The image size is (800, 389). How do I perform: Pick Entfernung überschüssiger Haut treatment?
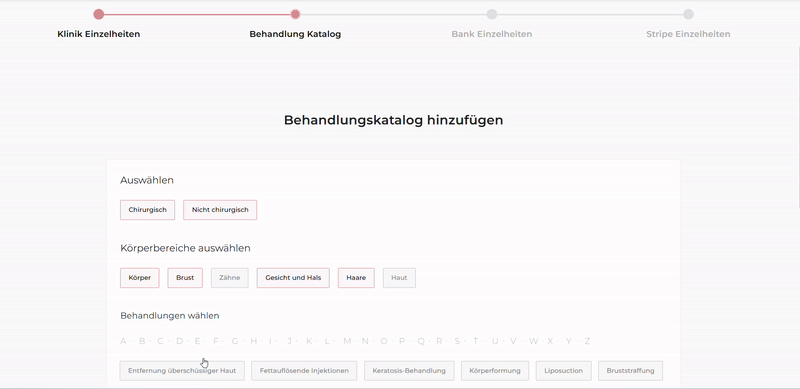tap(182, 371)
